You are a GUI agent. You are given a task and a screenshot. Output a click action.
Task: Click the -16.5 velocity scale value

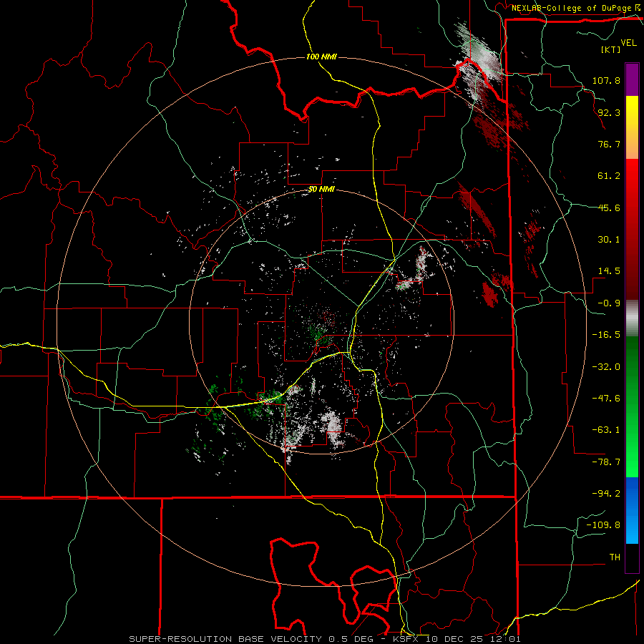point(606,335)
